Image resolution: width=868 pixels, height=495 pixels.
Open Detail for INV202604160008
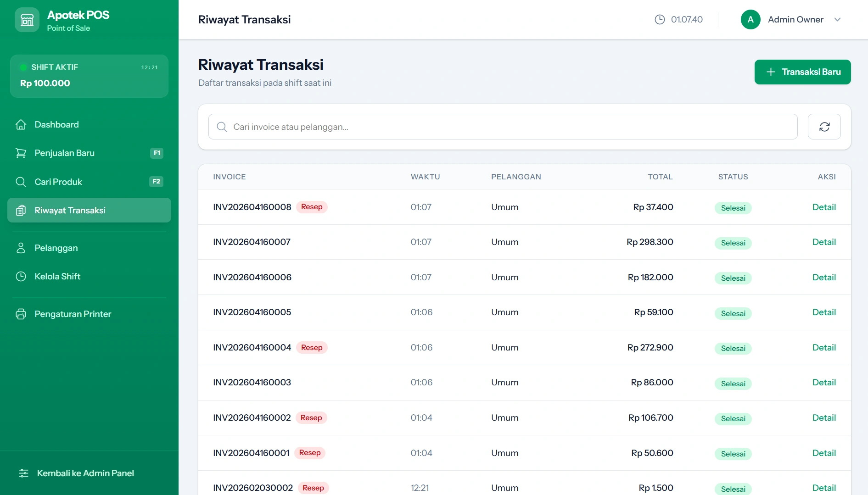[x=824, y=207]
